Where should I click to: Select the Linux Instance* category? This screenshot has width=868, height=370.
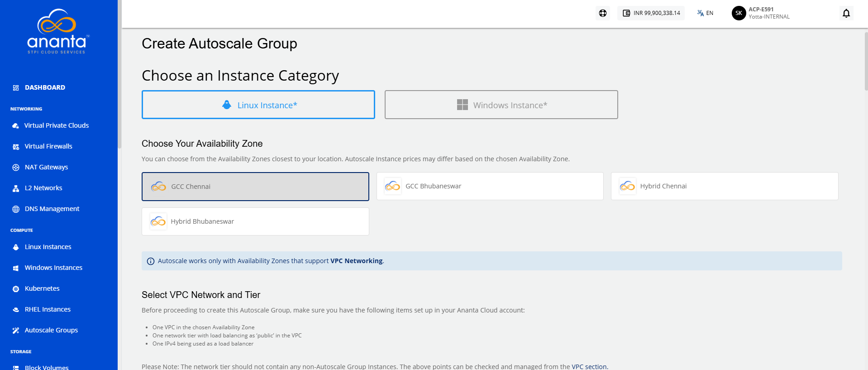[258, 105]
